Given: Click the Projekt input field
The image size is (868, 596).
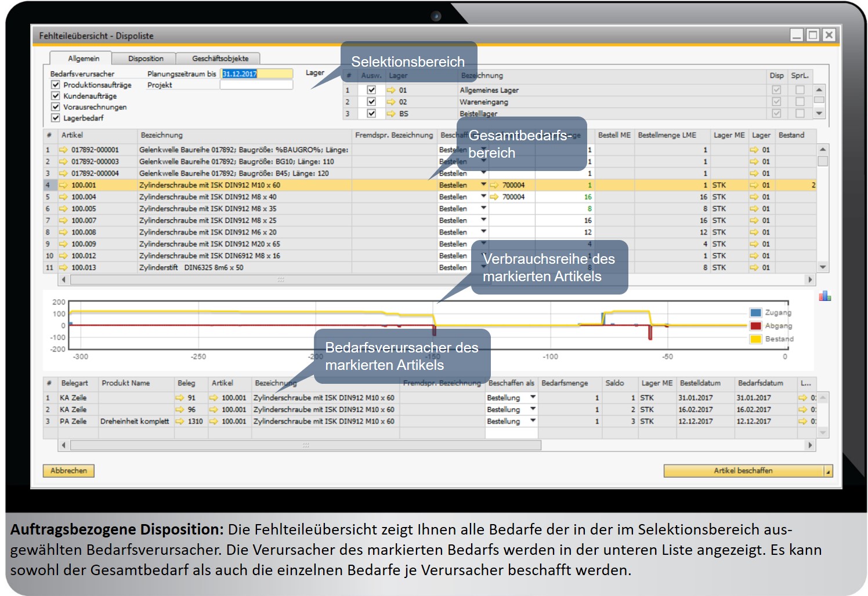Looking at the screenshot, I should 256,85.
